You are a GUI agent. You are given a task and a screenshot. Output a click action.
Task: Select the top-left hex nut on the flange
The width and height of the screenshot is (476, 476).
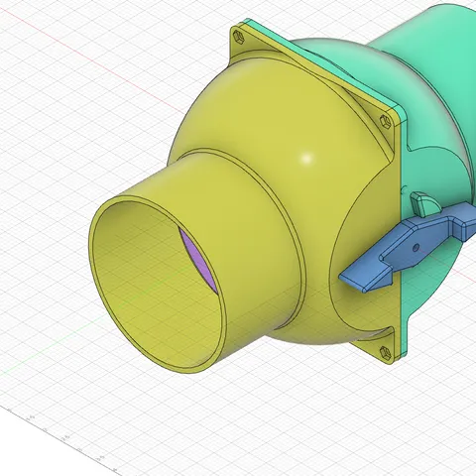click(239, 37)
